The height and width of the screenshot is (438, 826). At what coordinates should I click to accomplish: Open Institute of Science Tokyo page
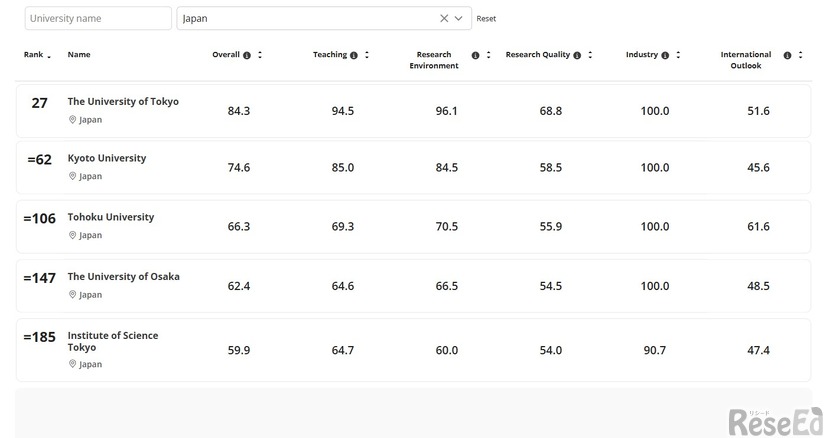coord(113,342)
